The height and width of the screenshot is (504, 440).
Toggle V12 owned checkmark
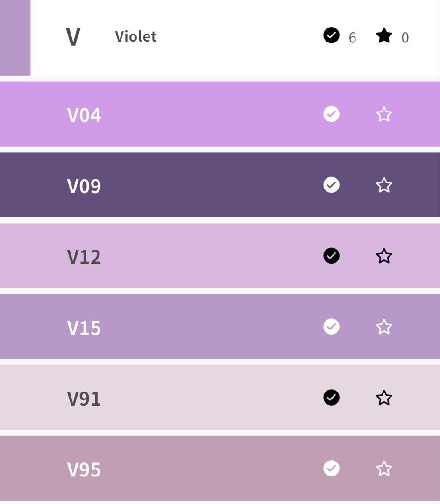click(x=331, y=256)
